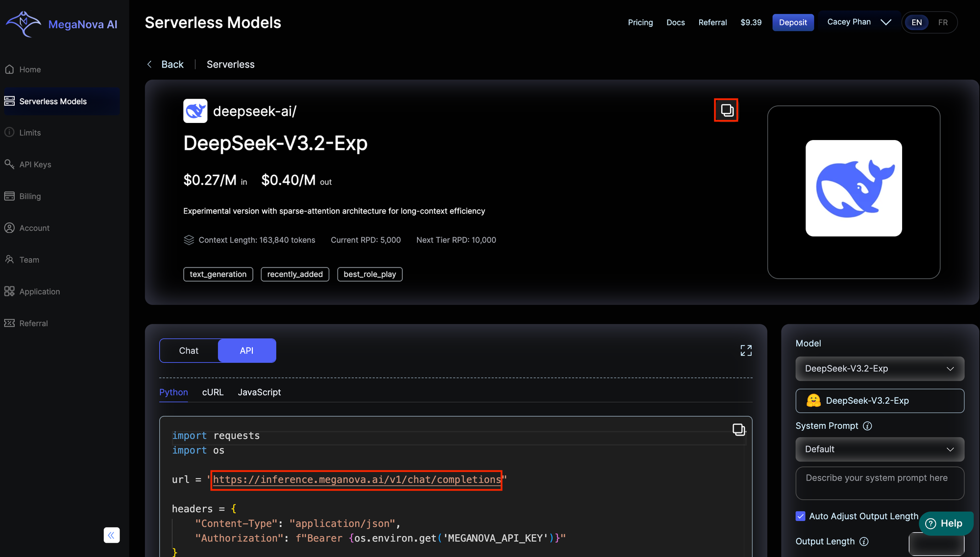Switch language to FR
Image resolution: width=980 pixels, height=557 pixels.
(x=943, y=23)
